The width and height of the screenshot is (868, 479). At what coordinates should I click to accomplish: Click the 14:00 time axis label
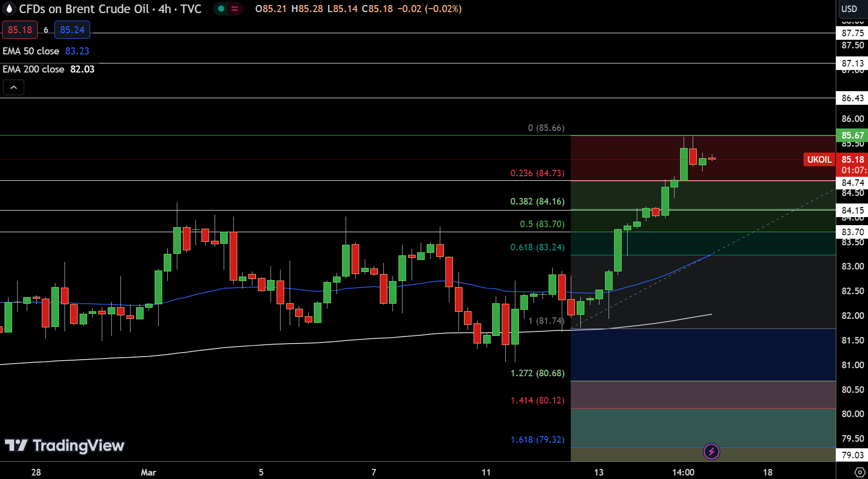(x=683, y=472)
